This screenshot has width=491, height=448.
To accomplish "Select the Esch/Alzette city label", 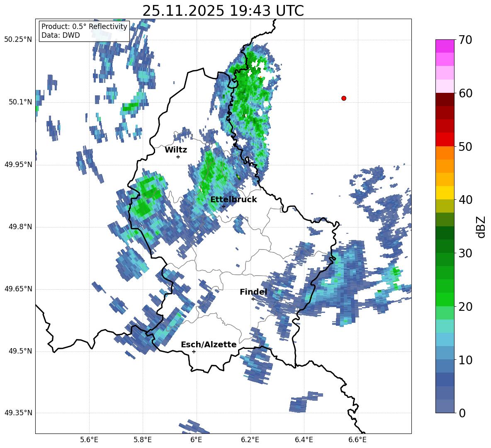I will click(209, 344).
